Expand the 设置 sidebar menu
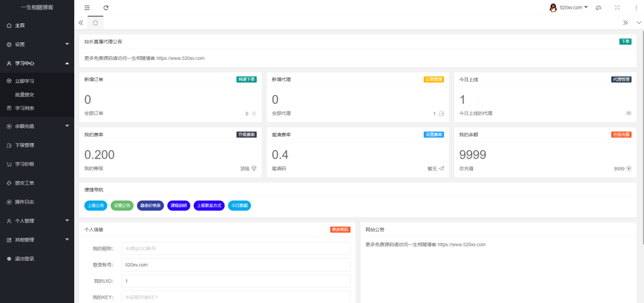This screenshot has width=644, height=303. coord(36,44)
